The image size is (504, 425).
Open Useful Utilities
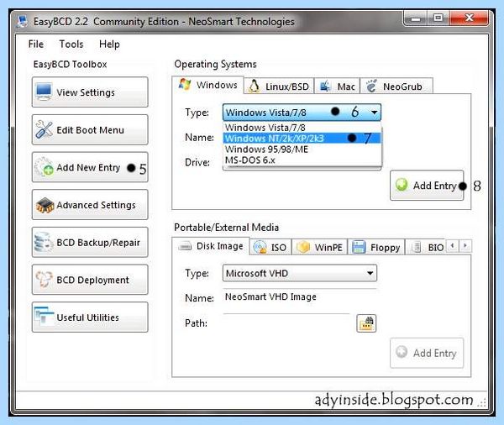tap(90, 317)
